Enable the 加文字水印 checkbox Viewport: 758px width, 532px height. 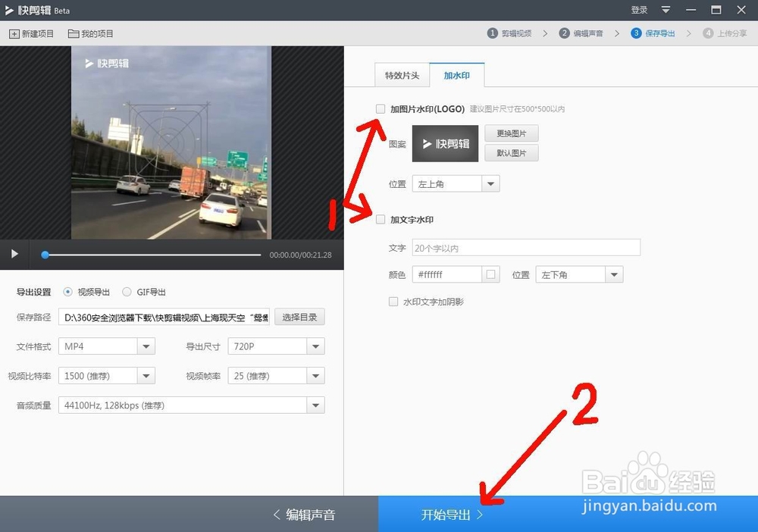[x=381, y=219]
